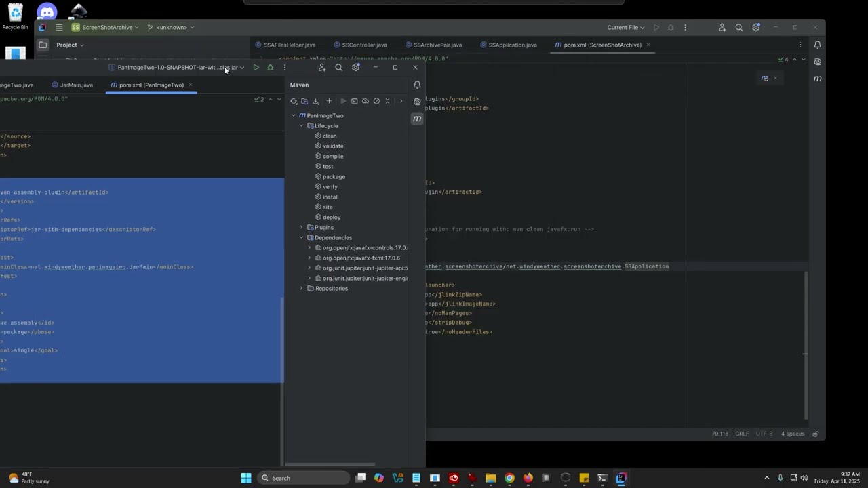Click UTF-8 encoding in status bar

(764, 434)
